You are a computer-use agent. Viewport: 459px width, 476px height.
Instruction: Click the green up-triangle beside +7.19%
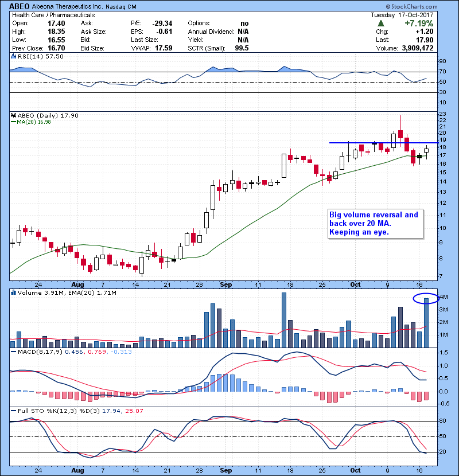[x=380, y=24]
